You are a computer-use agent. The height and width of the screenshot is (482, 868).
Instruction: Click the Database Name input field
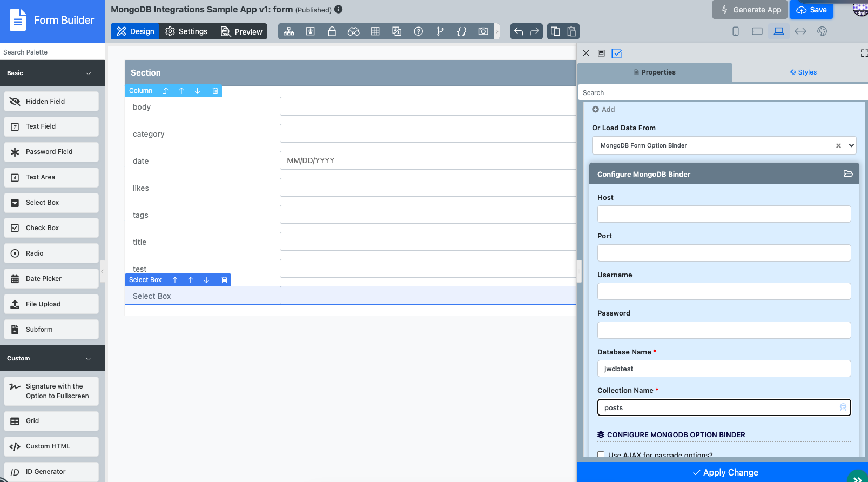pyautogui.click(x=724, y=369)
